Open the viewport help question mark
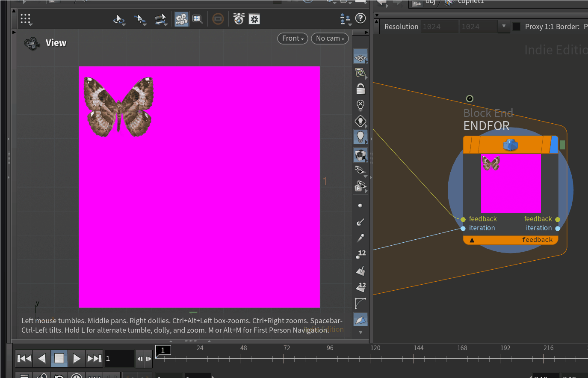The height and width of the screenshot is (378, 588). (360, 18)
